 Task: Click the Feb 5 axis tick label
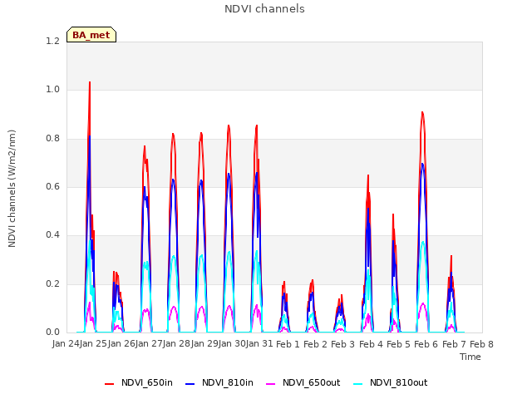pos(399,344)
